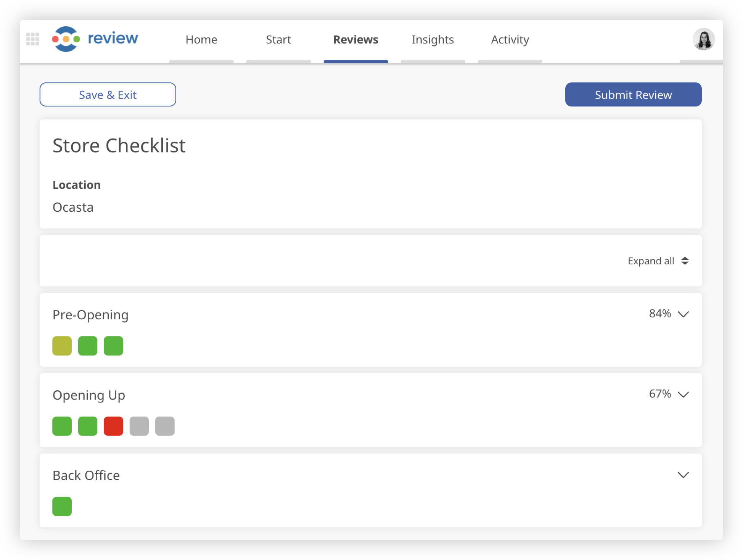Open the app grid launcher icon

(33, 39)
